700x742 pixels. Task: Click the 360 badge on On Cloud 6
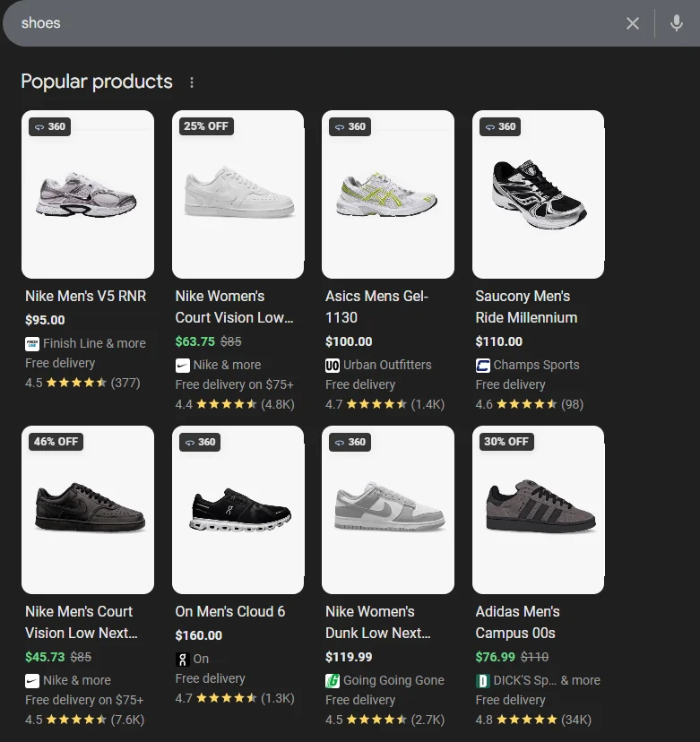(200, 442)
